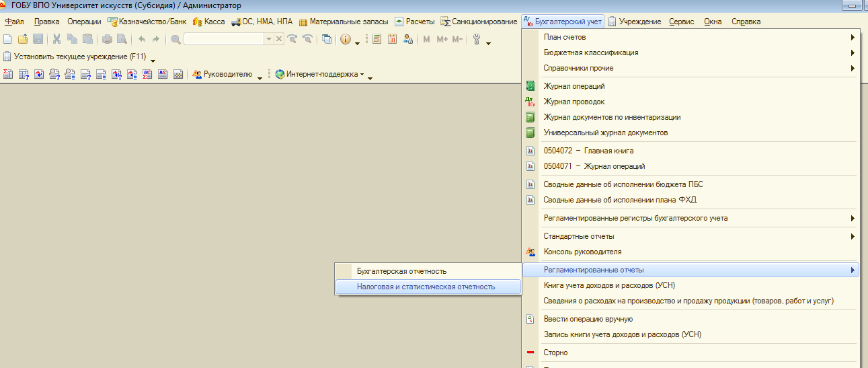
Task: Click the Журнал проводок Дт/Кт icon
Action: [x=530, y=102]
